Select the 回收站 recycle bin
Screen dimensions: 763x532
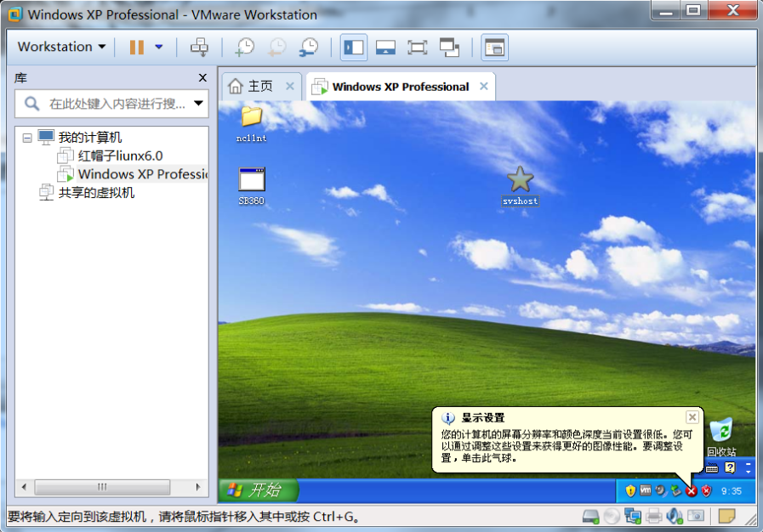coord(721,437)
